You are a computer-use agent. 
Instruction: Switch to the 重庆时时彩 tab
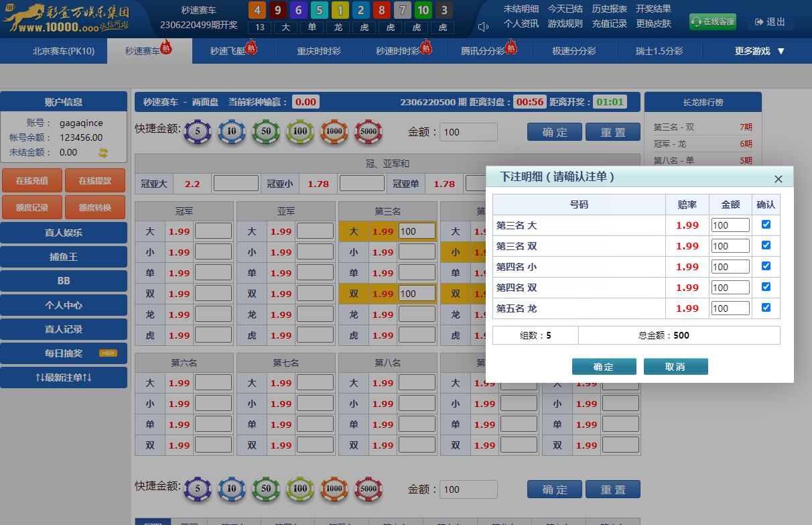319,51
